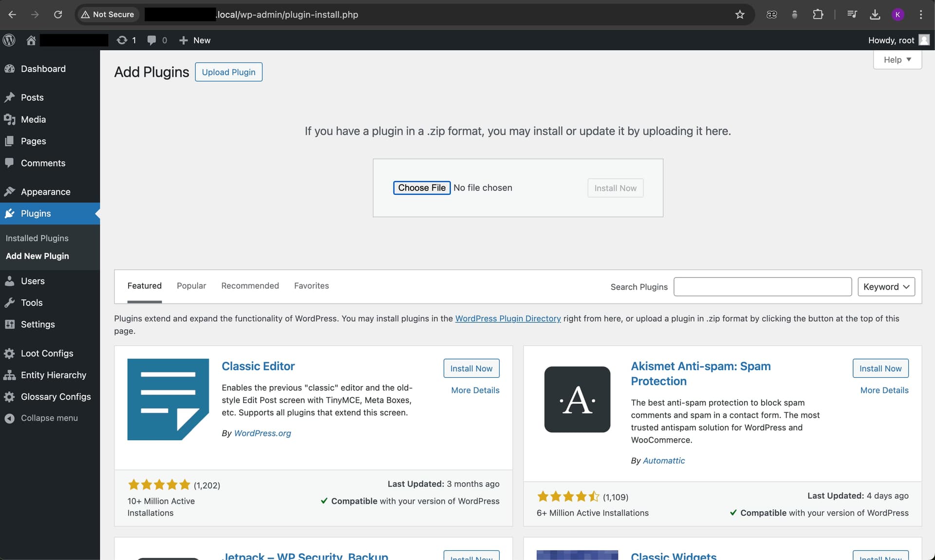The image size is (935, 560).
Task: Open the Keyword search dropdown
Action: point(886,287)
